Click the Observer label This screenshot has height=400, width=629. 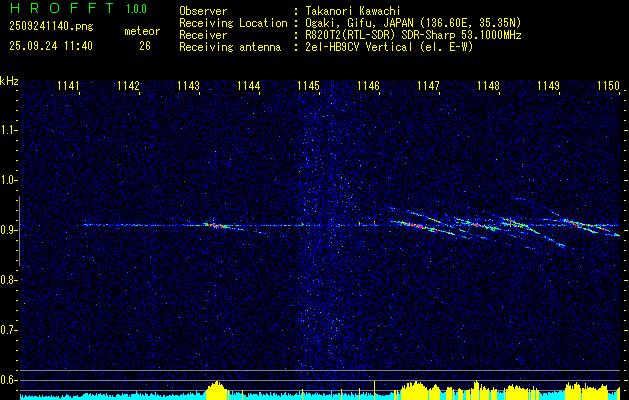pos(203,11)
